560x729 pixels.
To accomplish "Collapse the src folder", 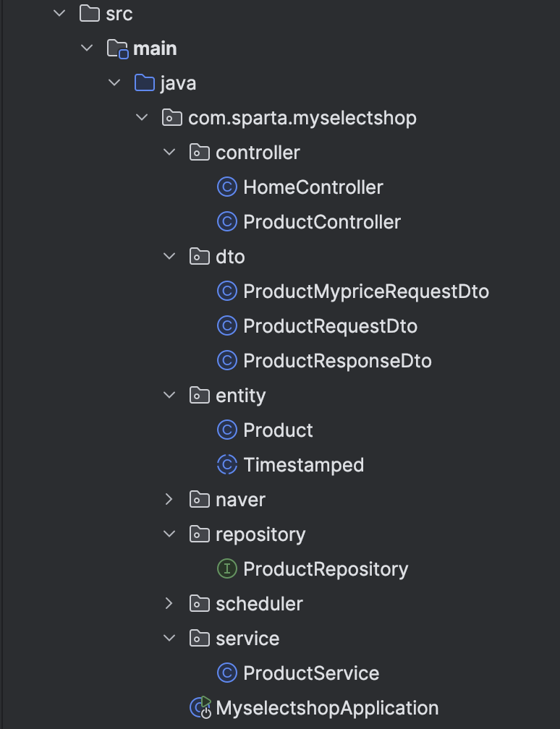I will point(59,14).
